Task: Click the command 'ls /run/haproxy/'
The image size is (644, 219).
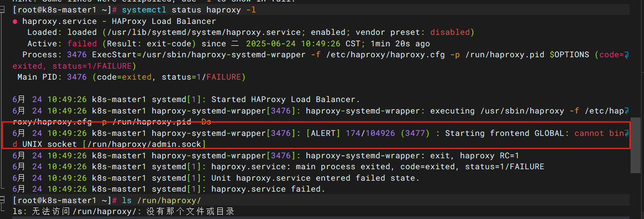Action: point(162,200)
